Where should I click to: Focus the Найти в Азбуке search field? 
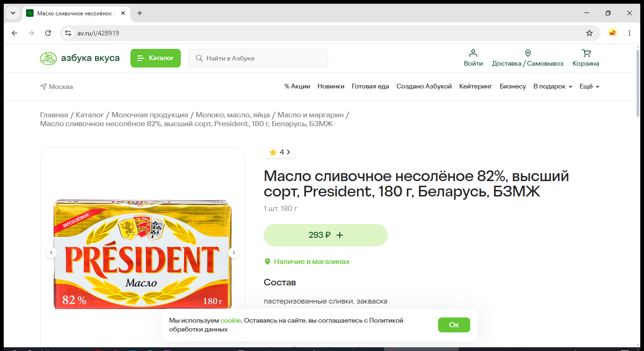pyautogui.click(x=258, y=58)
